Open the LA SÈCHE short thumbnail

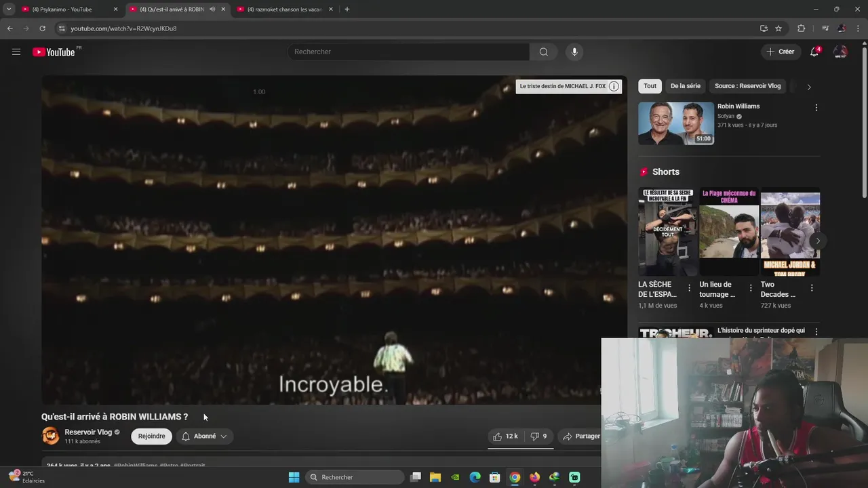[667, 232]
